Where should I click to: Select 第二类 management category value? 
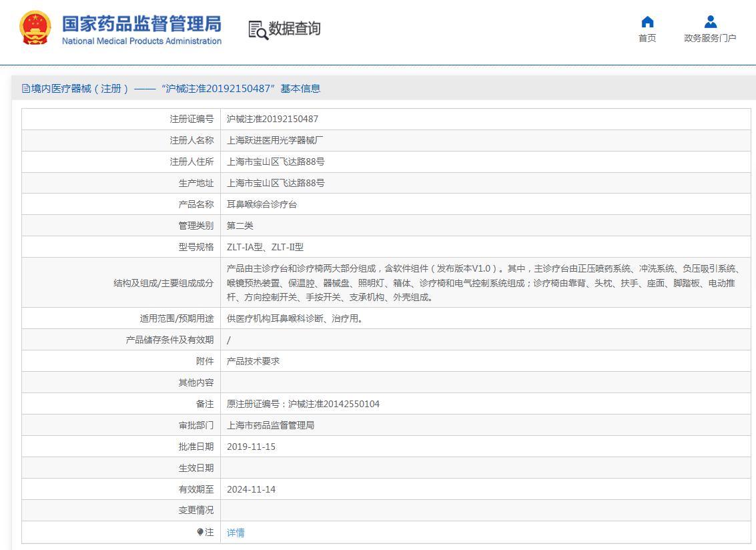[x=240, y=226]
